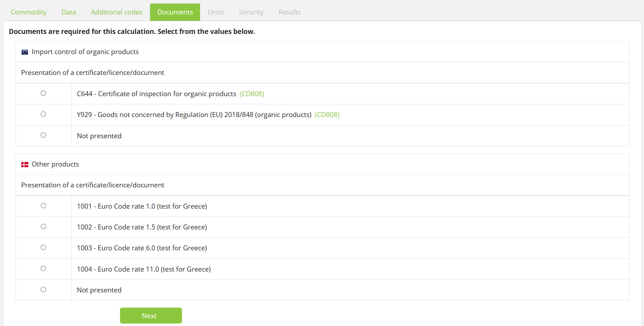Open the Security tab
The width and height of the screenshot is (644, 326).
251,12
